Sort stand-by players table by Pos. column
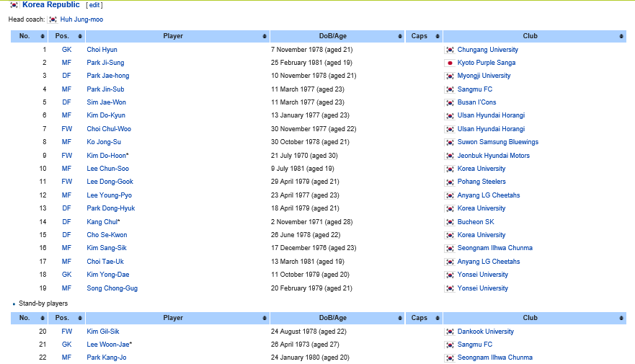The height and width of the screenshot is (364, 635). click(x=79, y=318)
